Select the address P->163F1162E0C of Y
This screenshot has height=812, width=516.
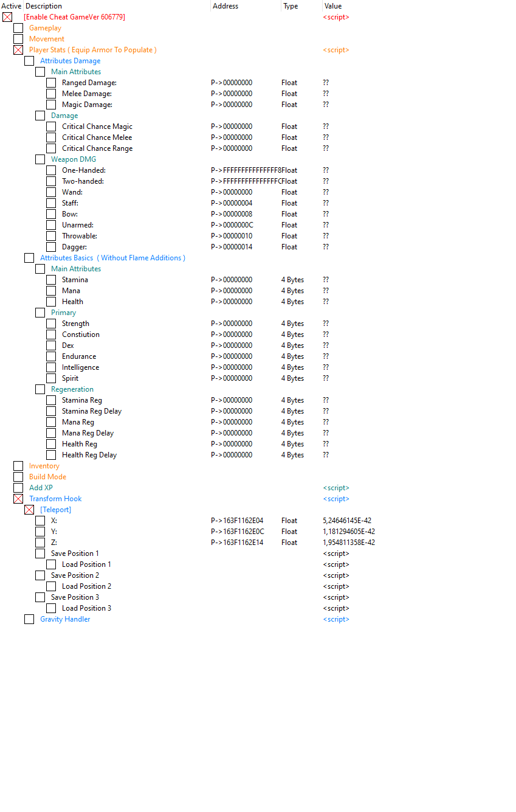pos(238,532)
